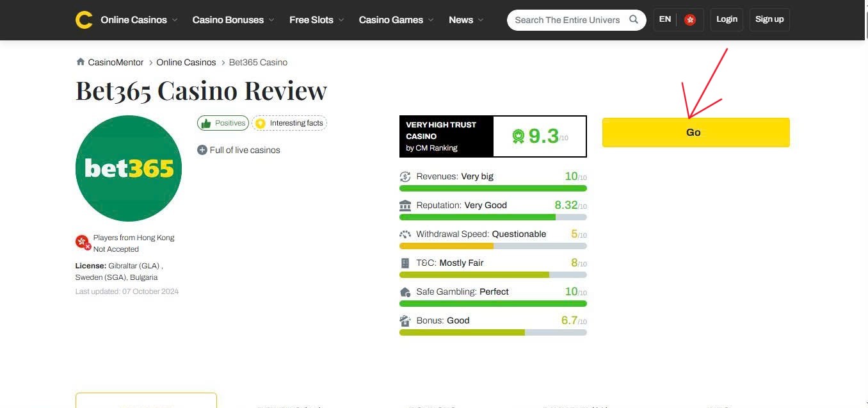Click the 'Full of live casinos' text
This screenshot has height=408, width=868.
[245, 150]
